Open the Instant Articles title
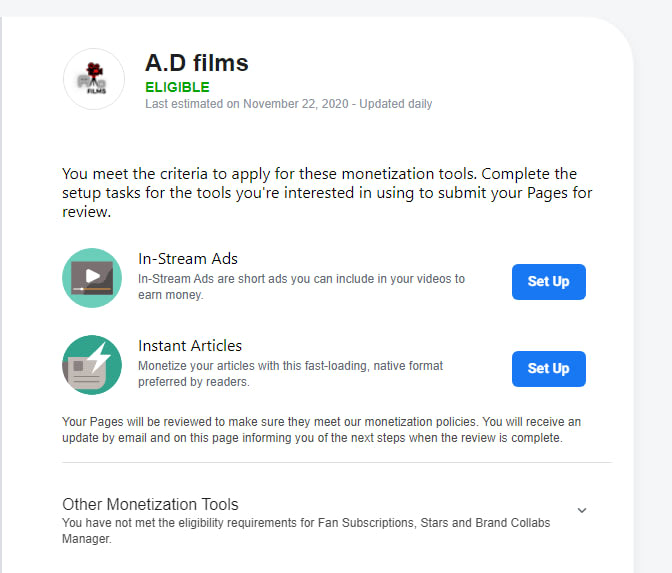The width and height of the screenshot is (672, 573). point(190,346)
